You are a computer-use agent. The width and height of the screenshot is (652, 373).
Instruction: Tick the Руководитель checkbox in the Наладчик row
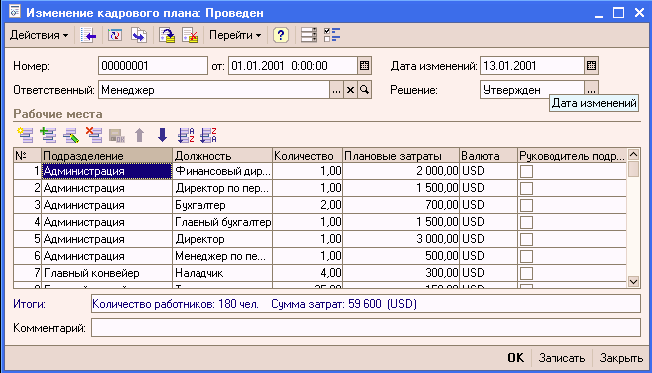click(526, 274)
